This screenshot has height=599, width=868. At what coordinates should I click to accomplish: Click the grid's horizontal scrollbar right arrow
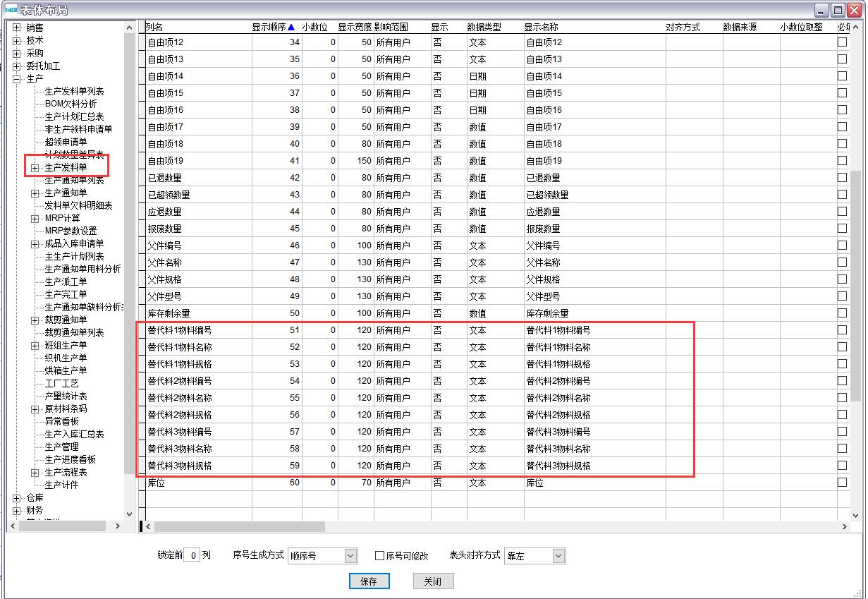click(845, 527)
